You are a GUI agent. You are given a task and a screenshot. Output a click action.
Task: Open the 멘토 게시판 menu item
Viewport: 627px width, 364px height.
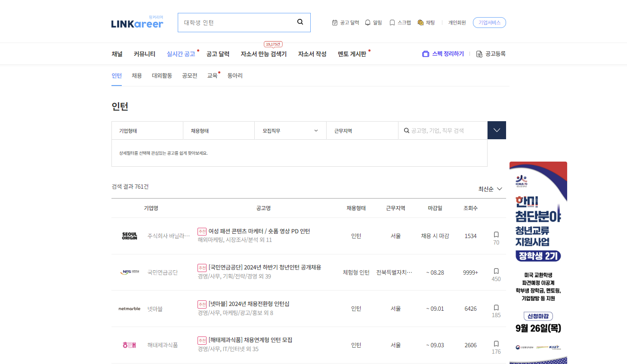pos(352,54)
